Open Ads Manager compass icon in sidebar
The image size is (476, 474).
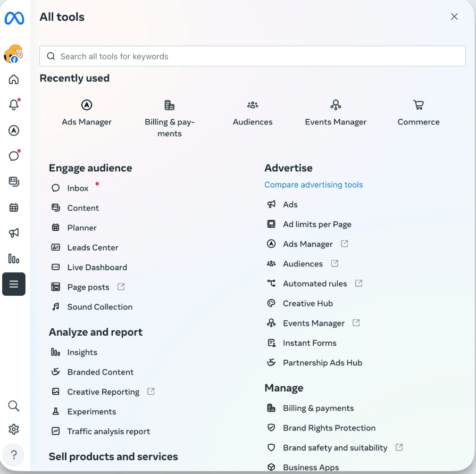click(x=14, y=130)
